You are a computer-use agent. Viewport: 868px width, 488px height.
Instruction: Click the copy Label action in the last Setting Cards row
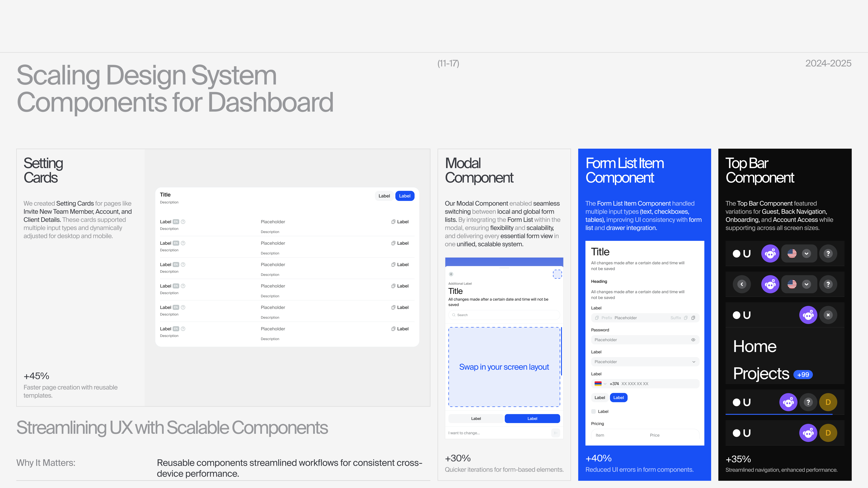tap(400, 329)
